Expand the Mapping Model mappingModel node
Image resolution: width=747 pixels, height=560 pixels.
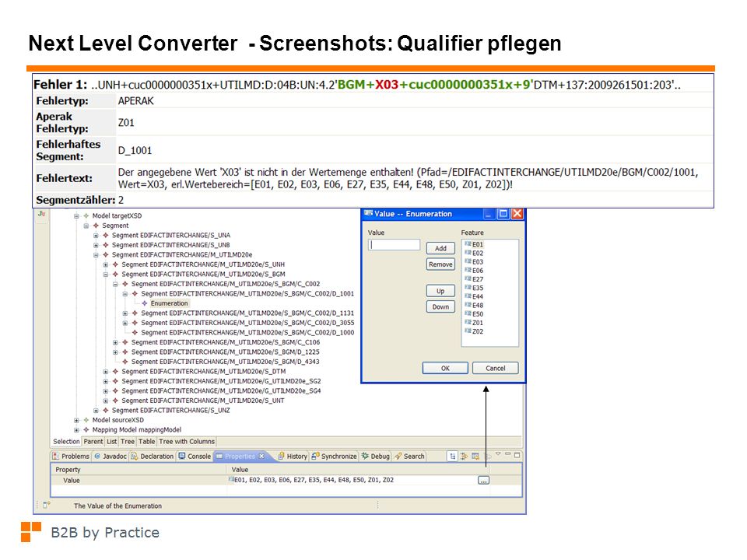(76, 429)
